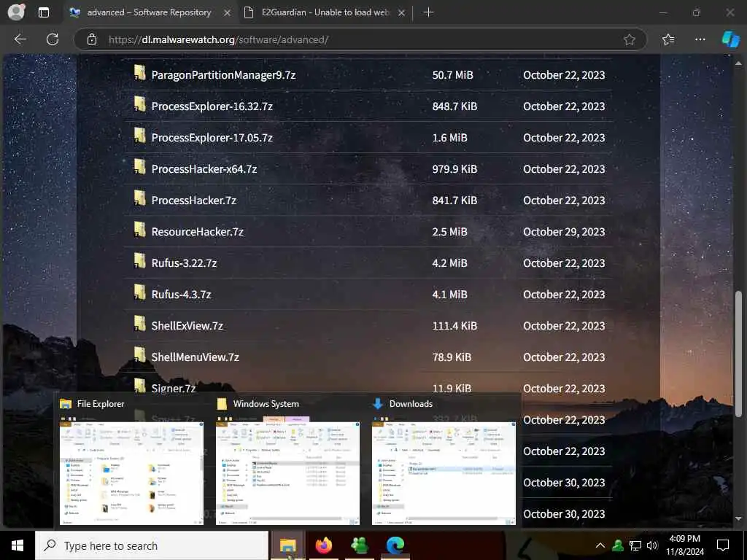Image resolution: width=747 pixels, height=560 pixels.
Task: Download ResourceHacker.7z
Action: 197,232
